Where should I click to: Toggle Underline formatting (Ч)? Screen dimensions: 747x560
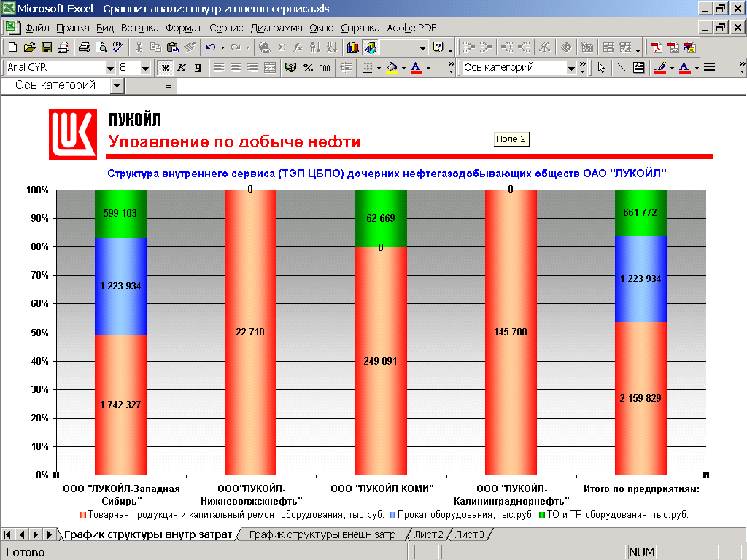(198, 68)
